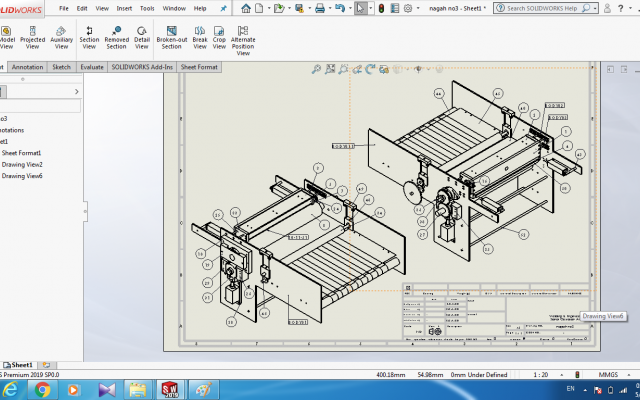Select the Break View tool

point(200,37)
